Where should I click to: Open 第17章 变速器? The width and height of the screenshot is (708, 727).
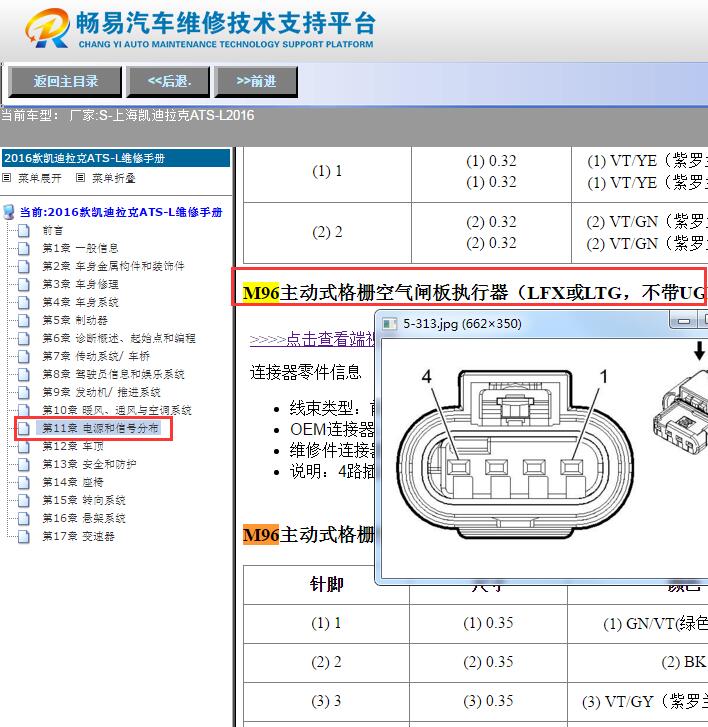[78, 536]
